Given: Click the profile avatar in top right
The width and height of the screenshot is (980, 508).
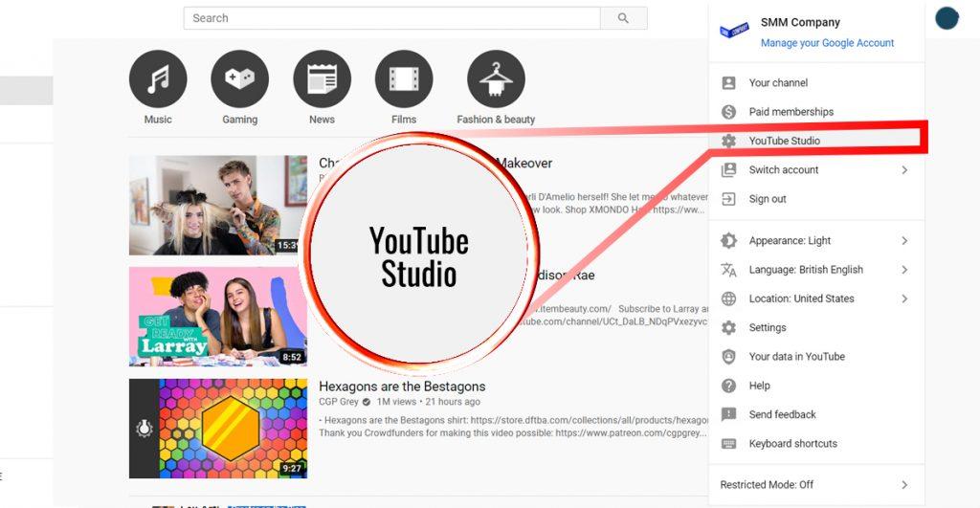Looking at the screenshot, I should point(947,18).
